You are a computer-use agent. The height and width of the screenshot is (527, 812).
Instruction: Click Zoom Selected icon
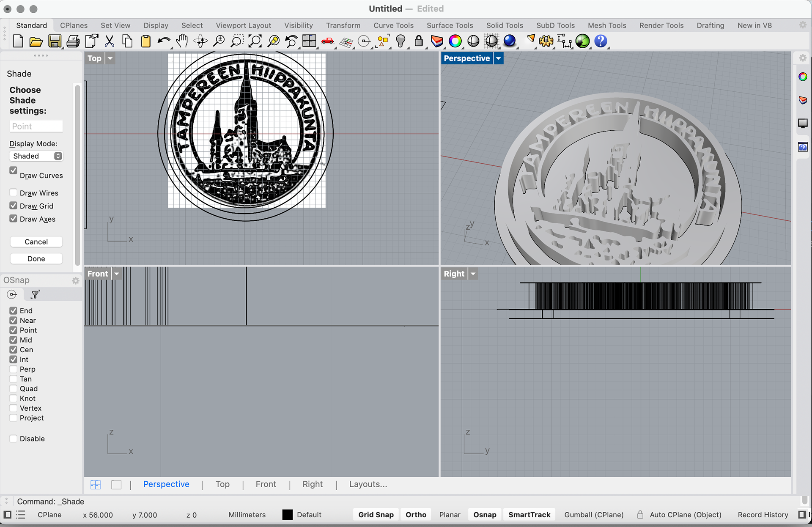pos(274,41)
